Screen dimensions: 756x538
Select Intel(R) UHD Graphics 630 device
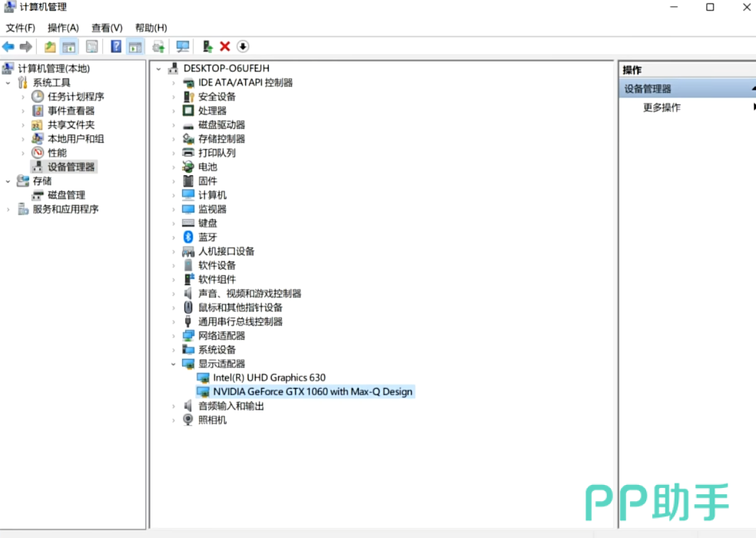coord(269,377)
